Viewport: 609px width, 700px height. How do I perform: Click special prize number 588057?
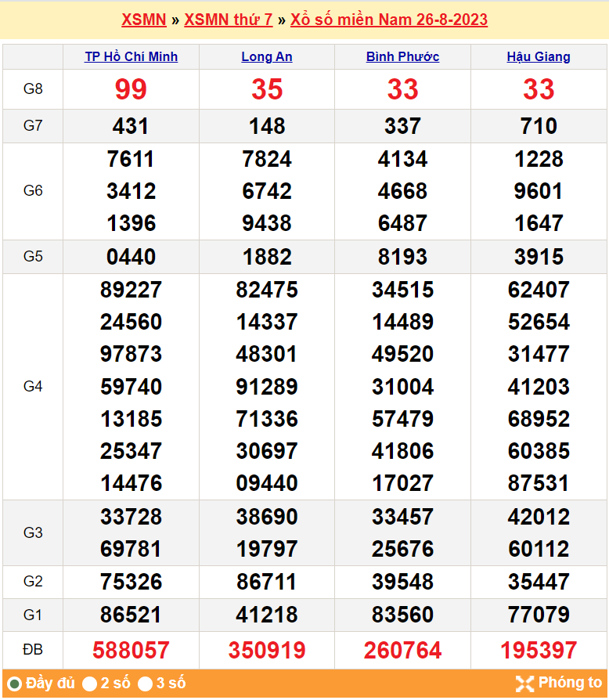pos(131,650)
